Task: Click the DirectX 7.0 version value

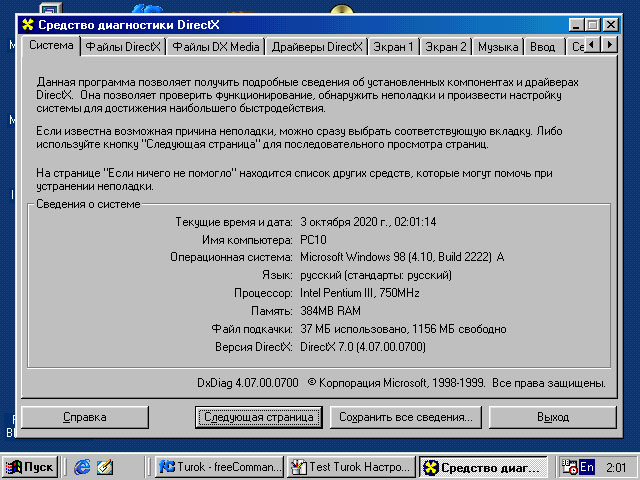Action: pos(363,347)
